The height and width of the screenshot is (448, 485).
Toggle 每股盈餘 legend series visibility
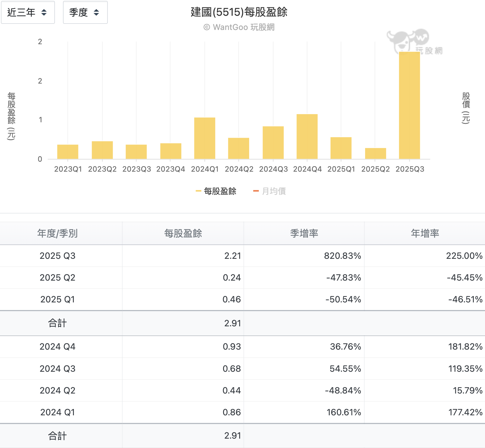(220, 191)
